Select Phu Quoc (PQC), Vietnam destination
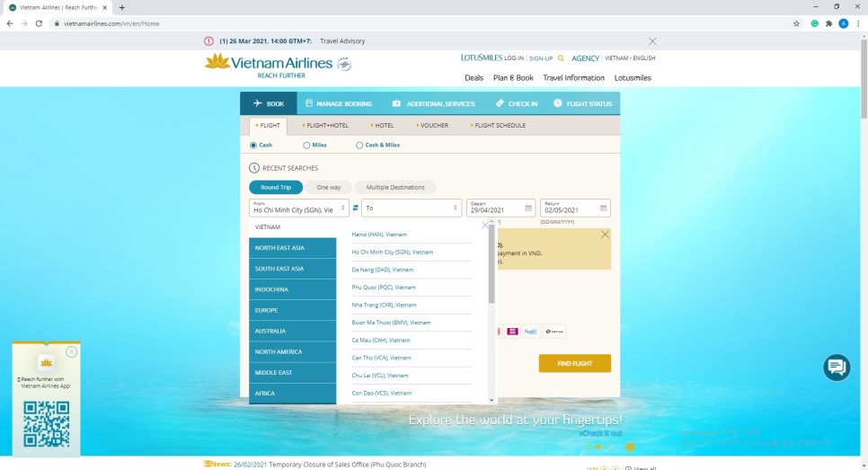The width and height of the screenshot is (868, 470). tap(384, 288)
